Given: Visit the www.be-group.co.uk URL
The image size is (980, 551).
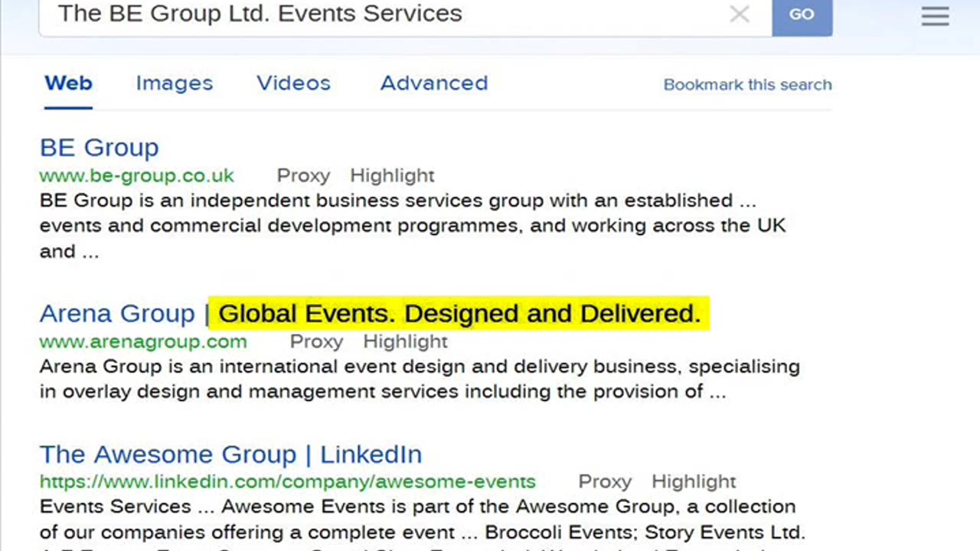Looking at the screenshot, I should pos(137,175).
